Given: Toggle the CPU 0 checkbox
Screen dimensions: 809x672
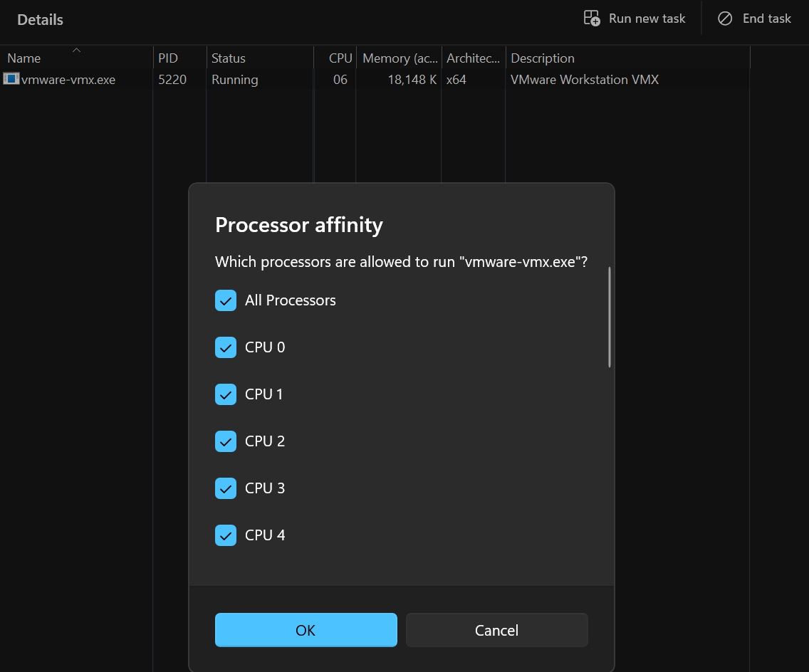Looking at the screenshot, I should (x=226, y=347).
